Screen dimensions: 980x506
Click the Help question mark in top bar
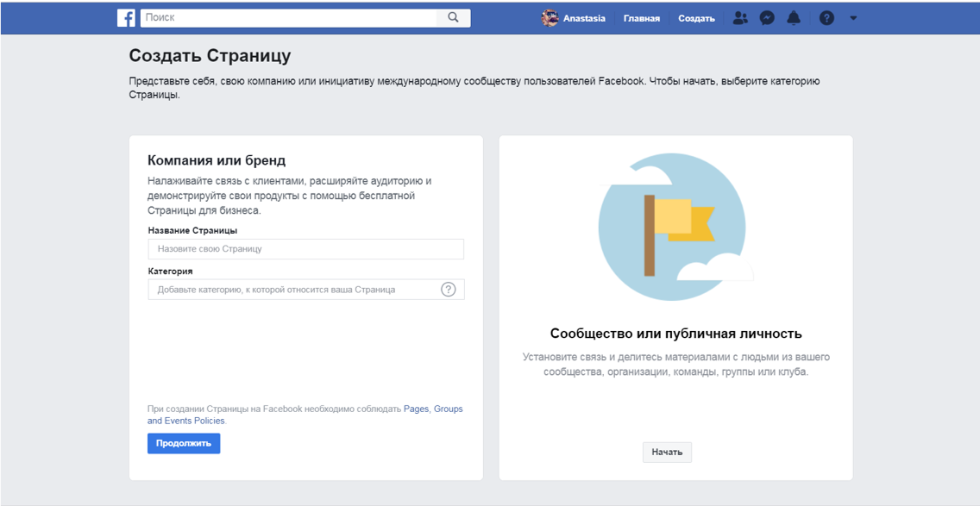[x=826, y=18]
